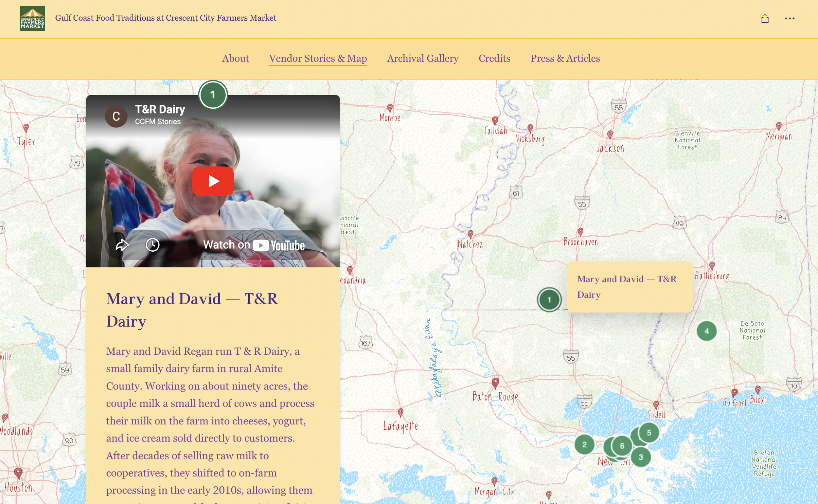This screenshot has height=504, width=818.
Task: Click the Watch later clock icon
Action: pyautogui.click(x=152, y=245)
